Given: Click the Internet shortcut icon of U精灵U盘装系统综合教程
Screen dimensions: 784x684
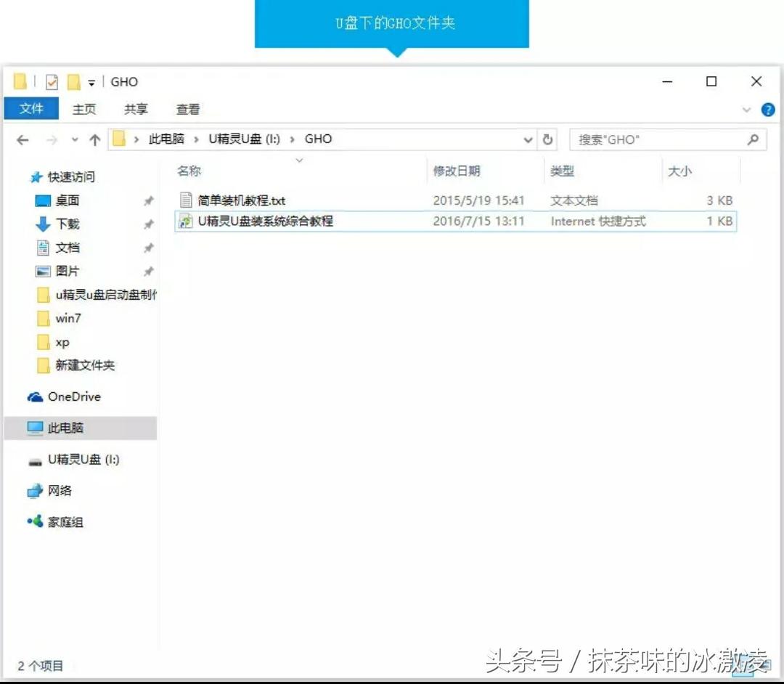Looking at the screenshot, I should [185, 221].
